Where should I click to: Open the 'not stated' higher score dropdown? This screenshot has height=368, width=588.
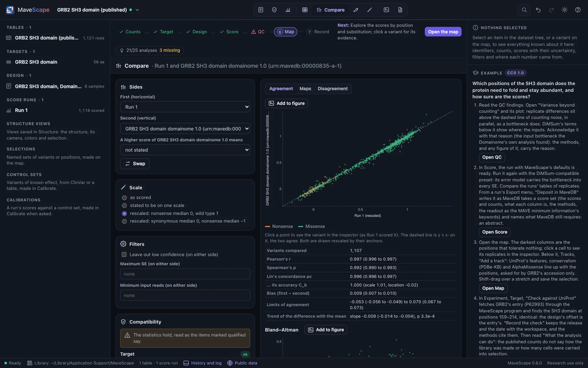[x=185, y=150]
